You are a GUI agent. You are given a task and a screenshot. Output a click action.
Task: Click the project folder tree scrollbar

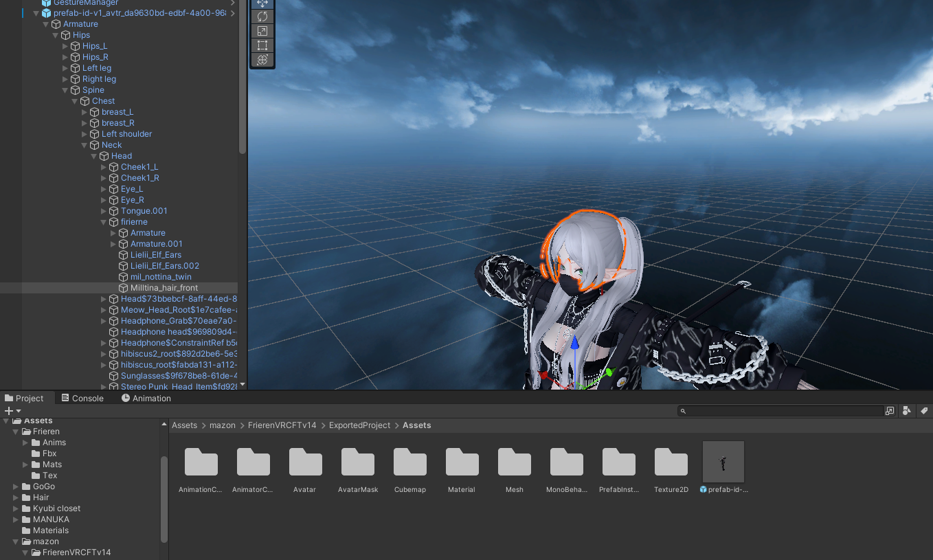164,500
